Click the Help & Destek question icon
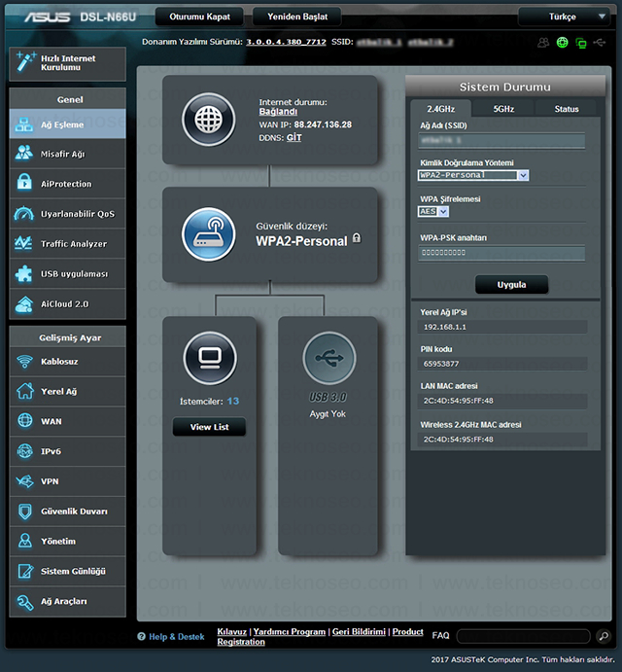The height and width of the screenshot is (672, 622). click(x=141, y=636)
